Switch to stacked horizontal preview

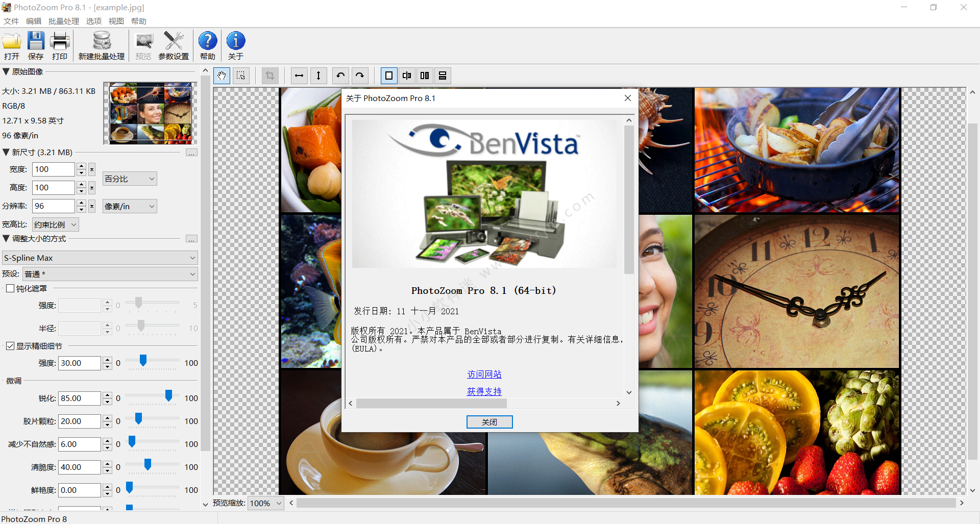pos(443,76)
